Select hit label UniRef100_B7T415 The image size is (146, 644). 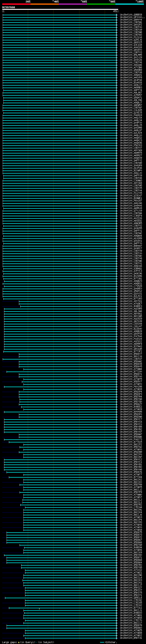coord(131,442)
